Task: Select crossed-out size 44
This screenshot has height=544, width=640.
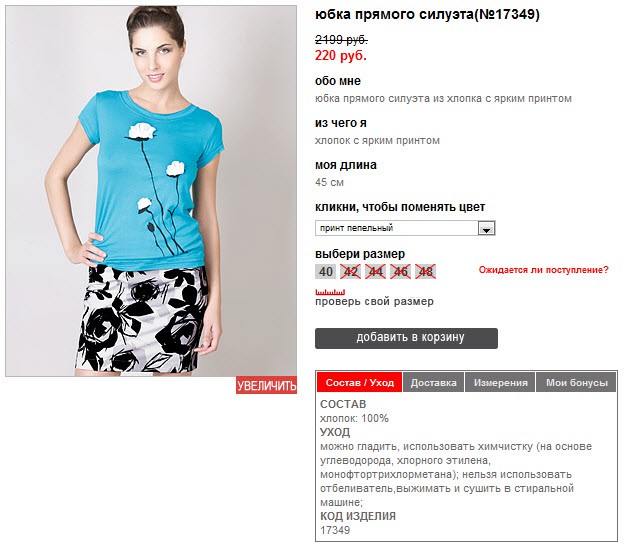Action: pos(376,272)
